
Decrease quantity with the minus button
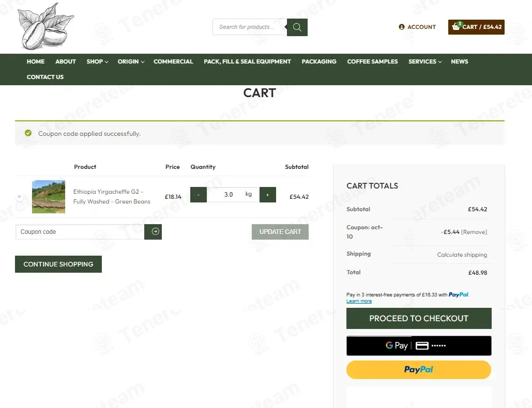pos(199,195)
